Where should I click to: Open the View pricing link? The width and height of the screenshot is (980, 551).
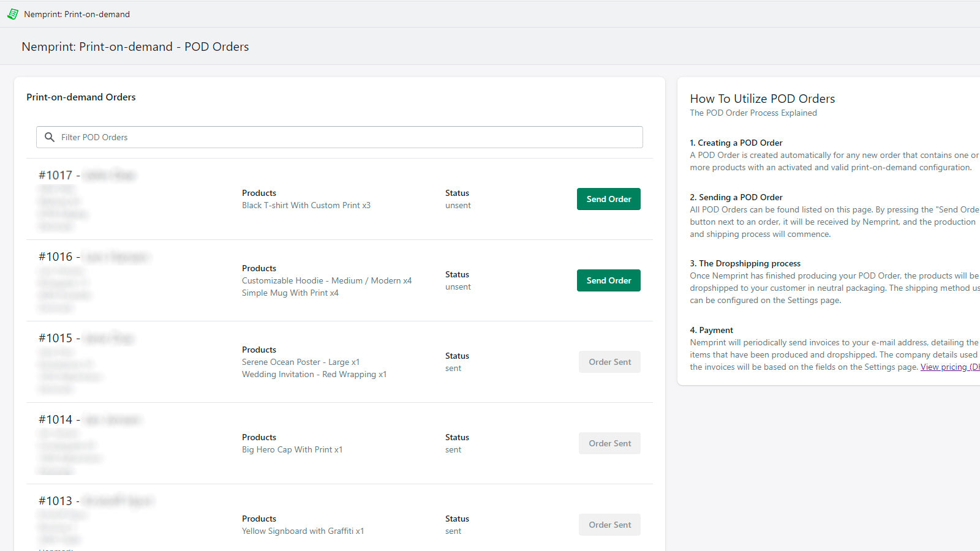[x=950, y=367]
